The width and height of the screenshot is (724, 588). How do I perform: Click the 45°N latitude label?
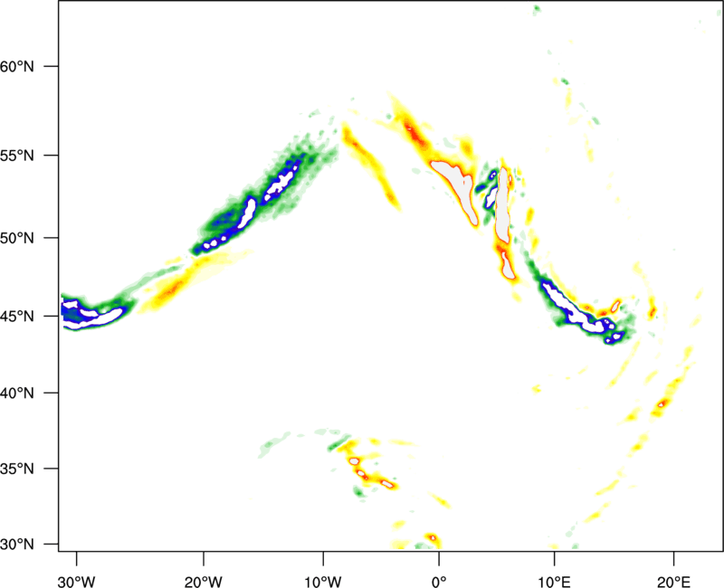coord(16,316)
